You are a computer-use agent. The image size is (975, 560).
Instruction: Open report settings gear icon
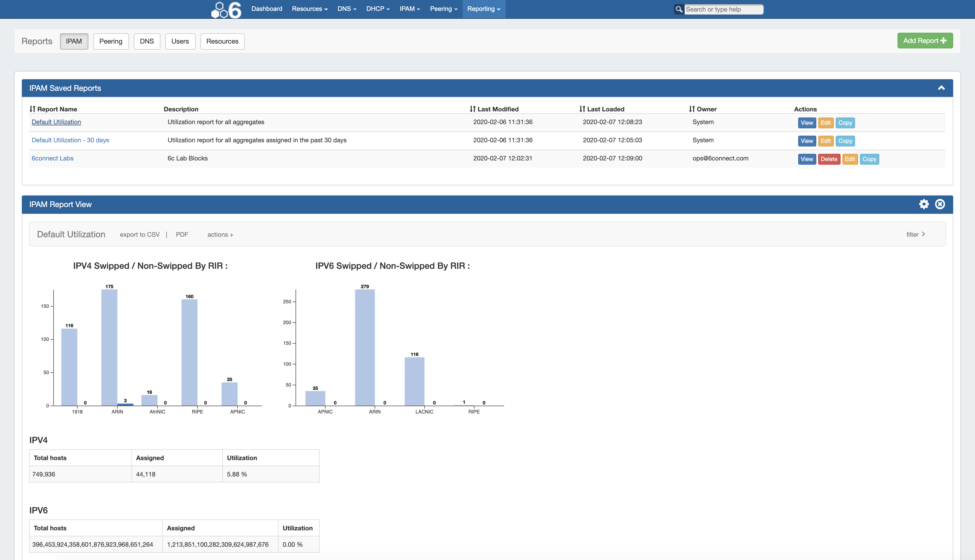point(924,204)
